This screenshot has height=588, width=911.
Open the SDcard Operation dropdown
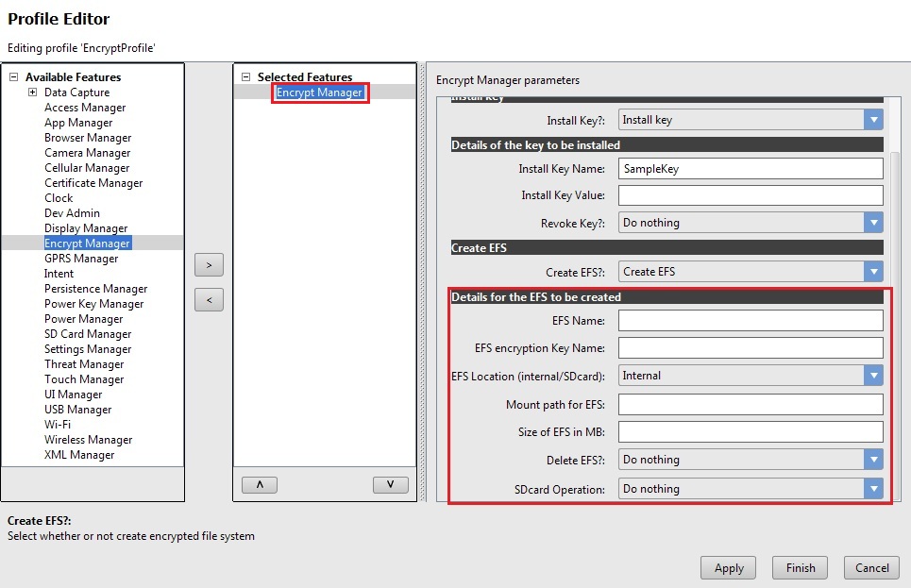tap(873, 489)
